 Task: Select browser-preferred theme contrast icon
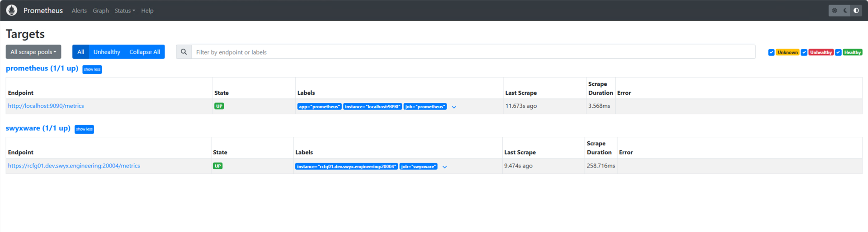[856, 10]
